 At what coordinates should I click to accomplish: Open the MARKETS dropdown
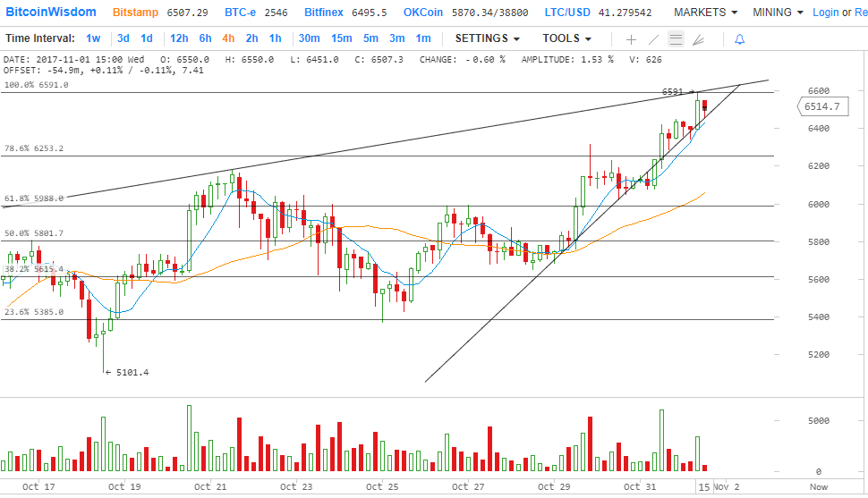coord(705,13)
